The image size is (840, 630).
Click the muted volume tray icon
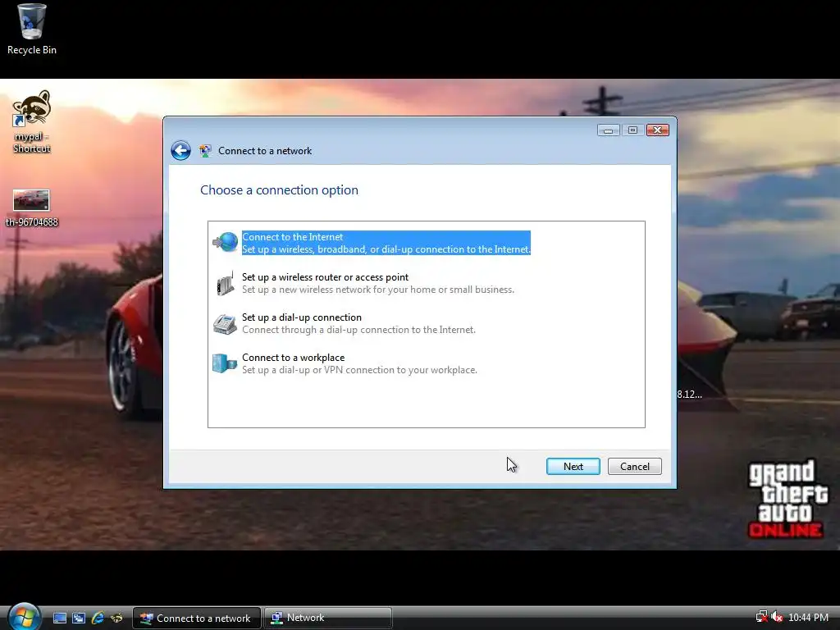point(777,617)
